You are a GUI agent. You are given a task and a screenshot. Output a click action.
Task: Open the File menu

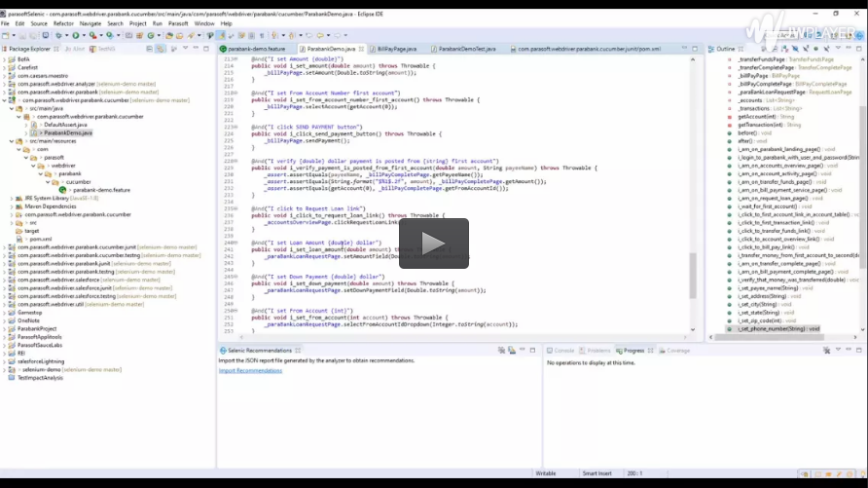tap(5, 23)
